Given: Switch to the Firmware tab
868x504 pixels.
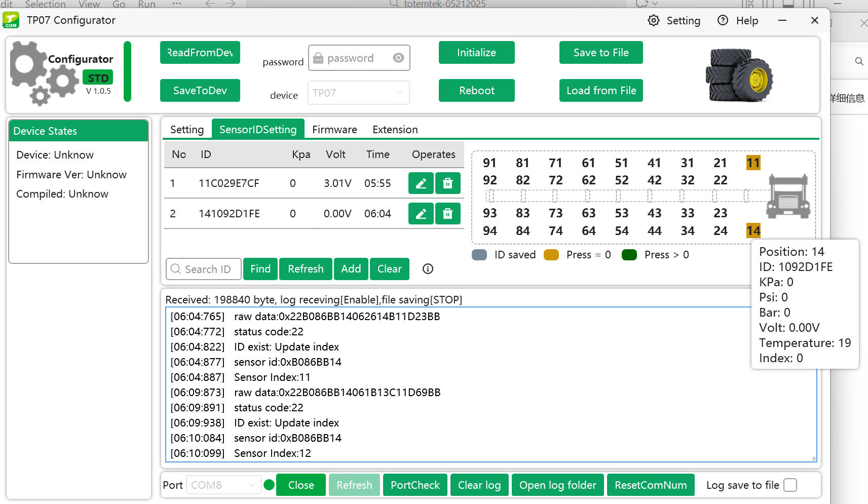Looking at the screenshot, I should pos(334,130).
